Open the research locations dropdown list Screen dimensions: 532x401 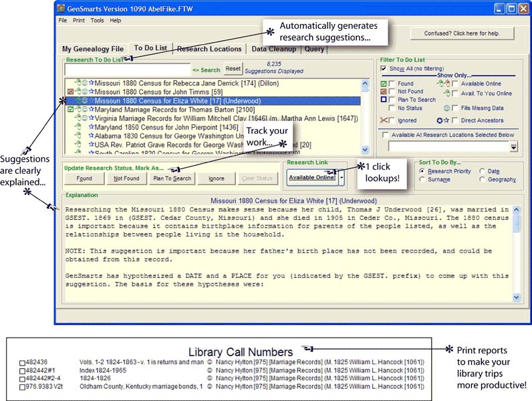(x=513, y=146)
